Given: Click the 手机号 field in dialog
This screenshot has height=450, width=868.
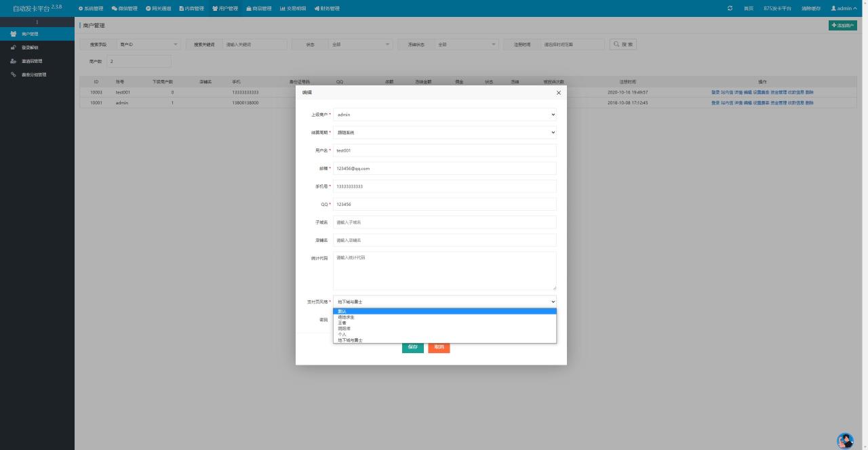Looking at the screenshot, I should tap(445, 186).
